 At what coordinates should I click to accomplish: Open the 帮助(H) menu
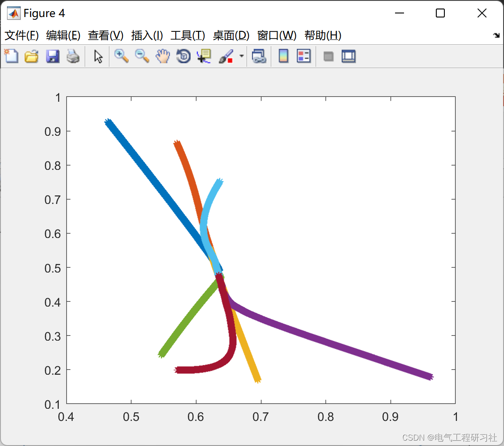point(323,35)
